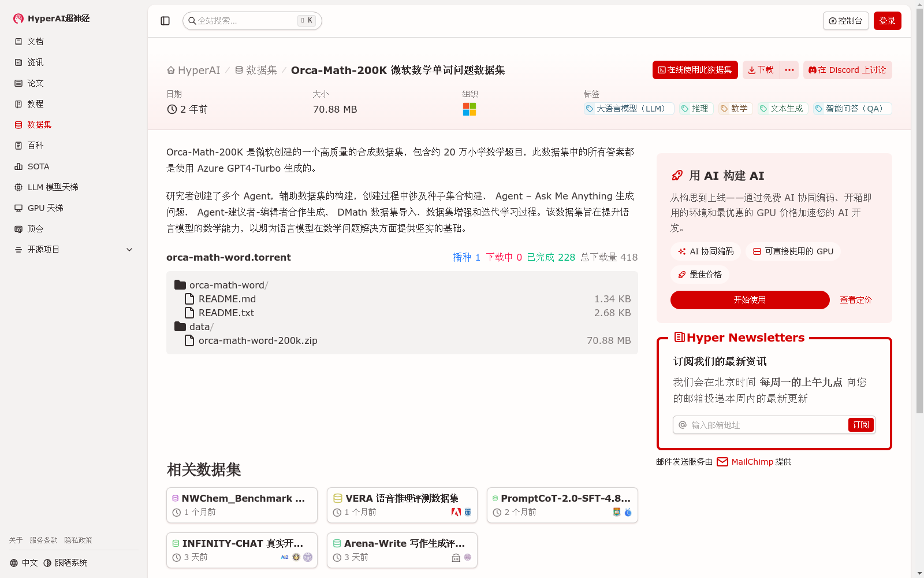Screen dimensions: 924x578
Task: Toggle the sidebar panel icon
Action: click(165, 21)
